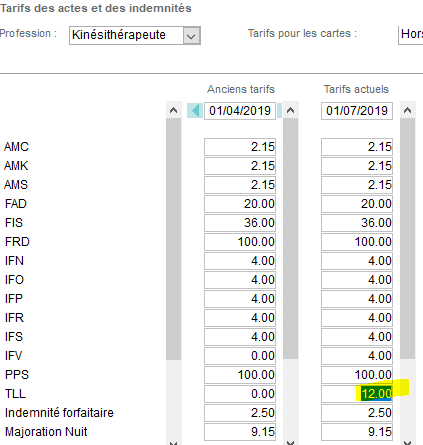Click the down arrow of the Anciens tarifs scrollbar
The height and width of the screenshot is (445, 423).
[291, 442]
